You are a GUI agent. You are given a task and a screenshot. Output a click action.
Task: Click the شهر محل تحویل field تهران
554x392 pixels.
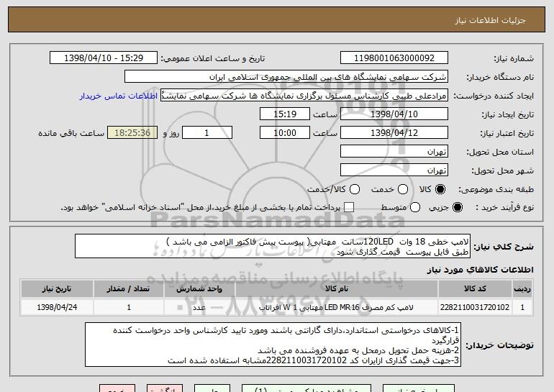[x=394, y=170]
